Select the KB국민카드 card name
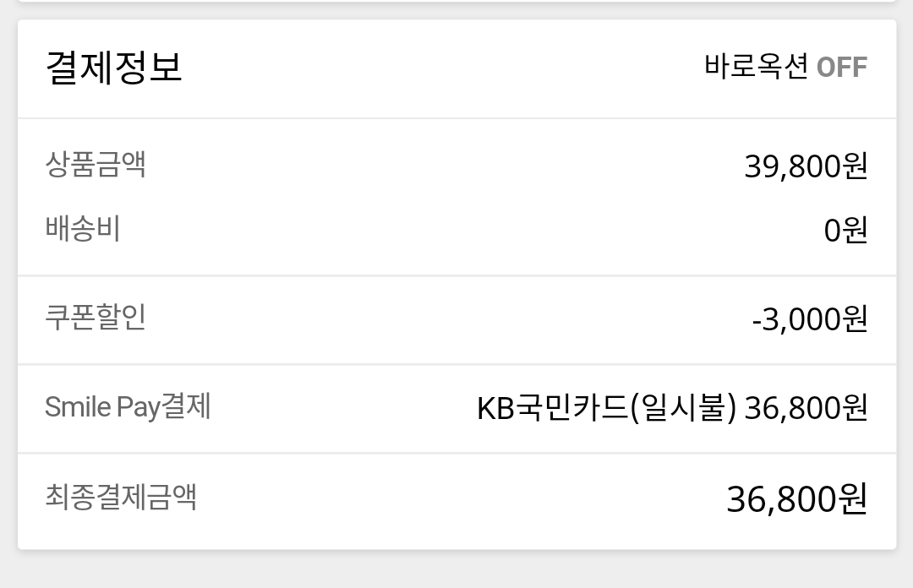 pyautogui.click(x=553, y=408)
